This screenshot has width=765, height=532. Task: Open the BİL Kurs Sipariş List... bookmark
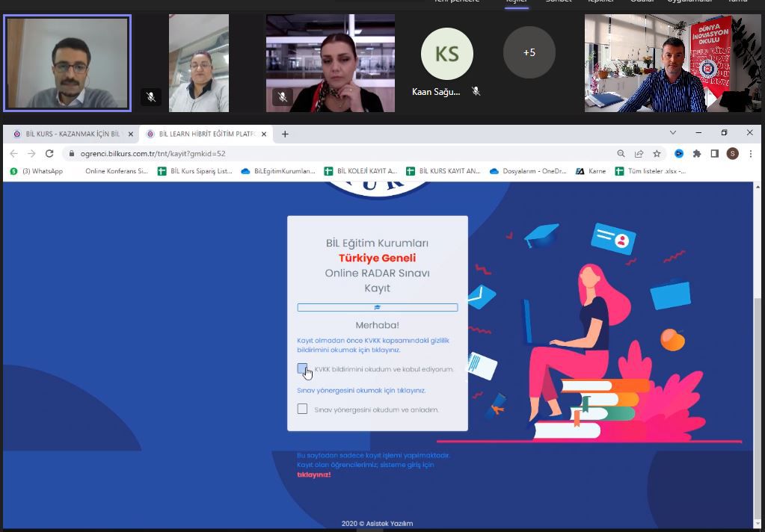[x=195, y=171]
